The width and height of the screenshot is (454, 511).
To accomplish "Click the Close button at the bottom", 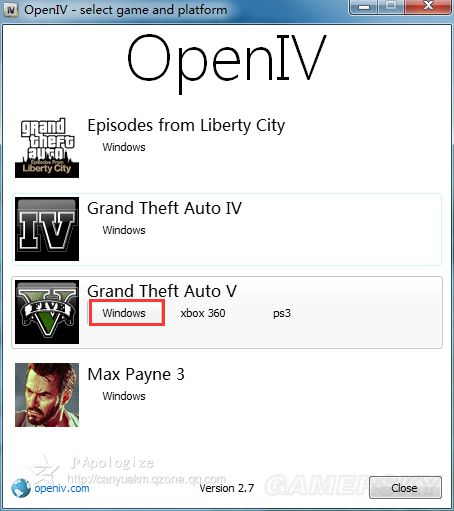I will (x=405, y=488).
